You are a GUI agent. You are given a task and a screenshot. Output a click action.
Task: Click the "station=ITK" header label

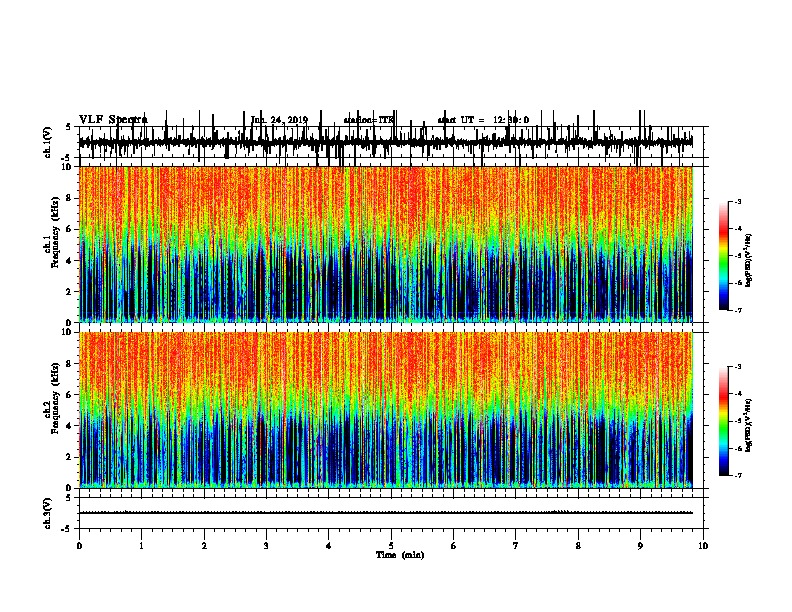coord(369,120)
